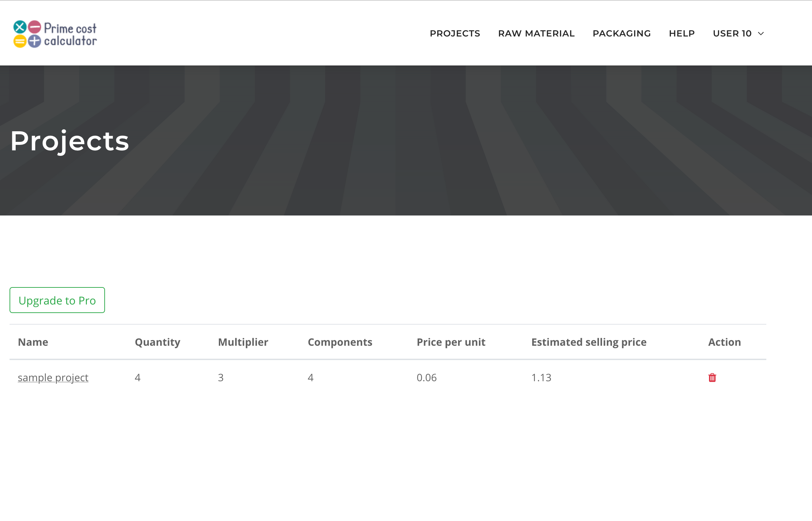812x521 pixels.
Task: Open the sample project link
Action: pos(53,377)
